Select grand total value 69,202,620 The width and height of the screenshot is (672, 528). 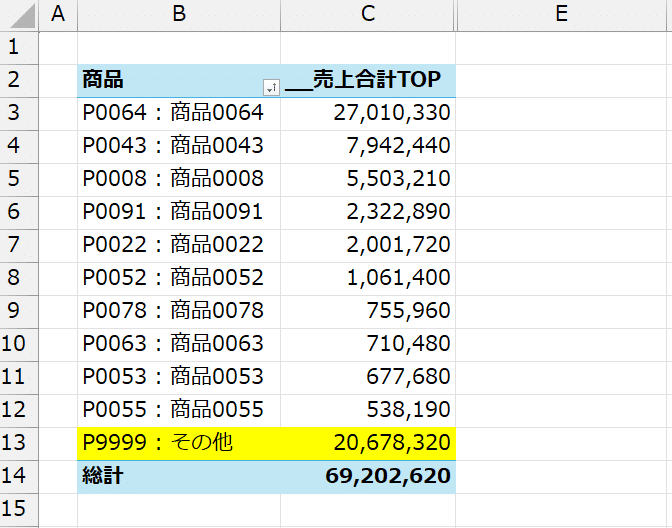(368, 477)
